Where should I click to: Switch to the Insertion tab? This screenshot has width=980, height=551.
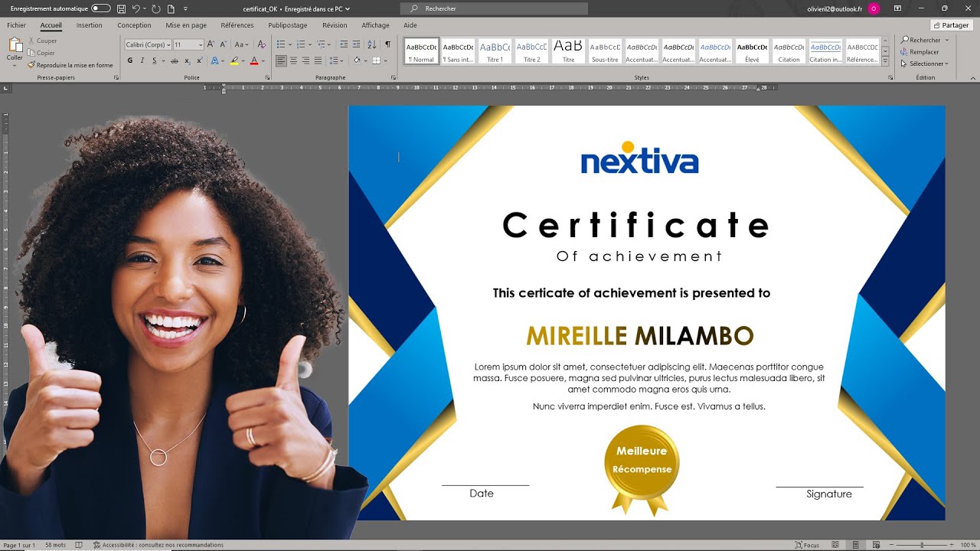point(89,25)
